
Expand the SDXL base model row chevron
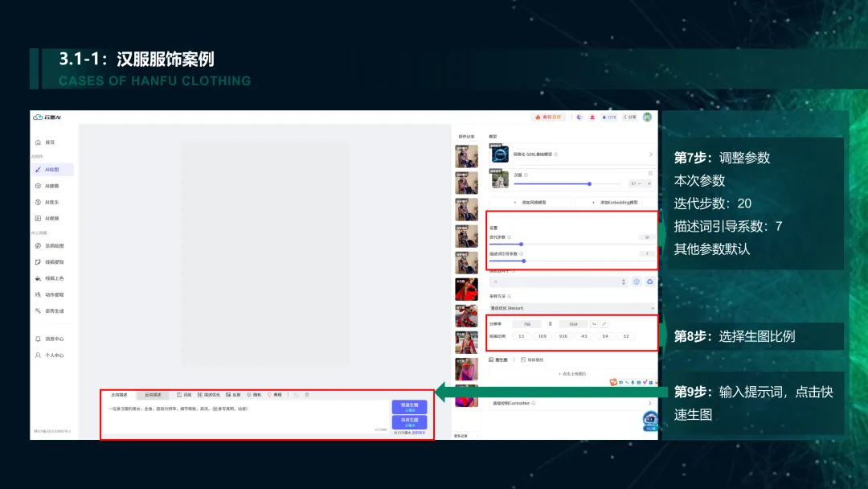click(650, 154)
